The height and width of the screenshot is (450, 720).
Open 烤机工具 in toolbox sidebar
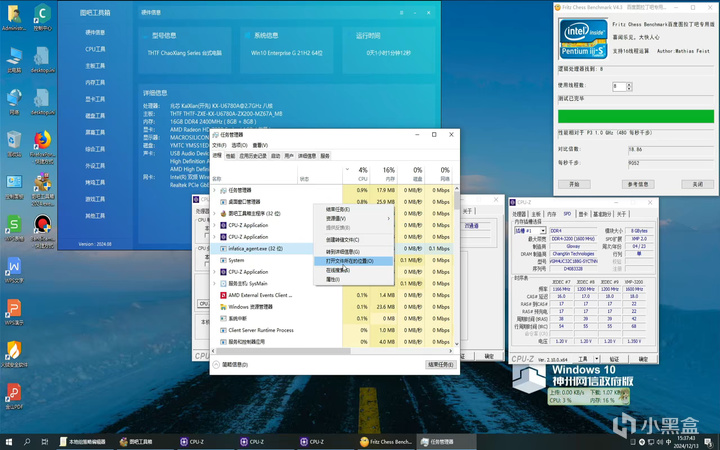click(95, 182)
